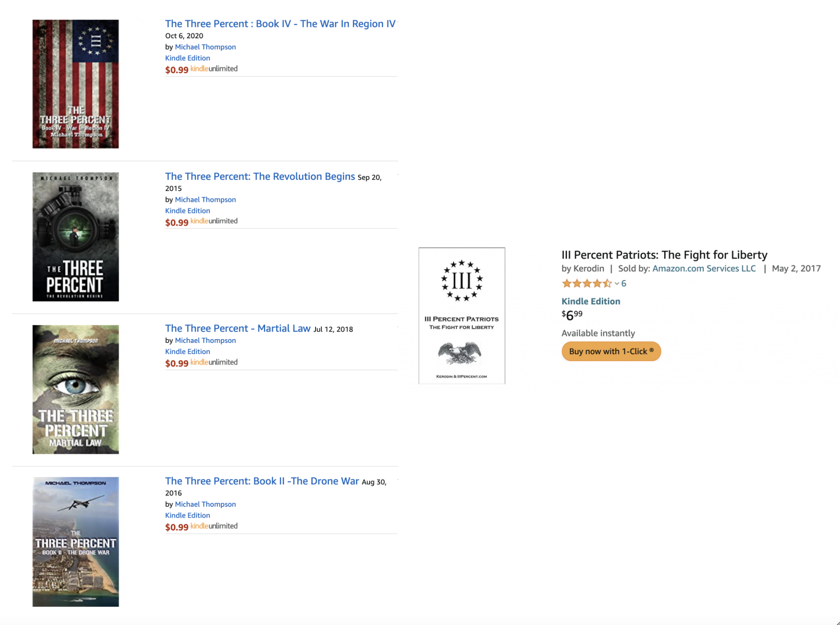The image size is (840, 625).
Task: Click kindleunlimited badge under Martial Law
Action: [214, 362]
